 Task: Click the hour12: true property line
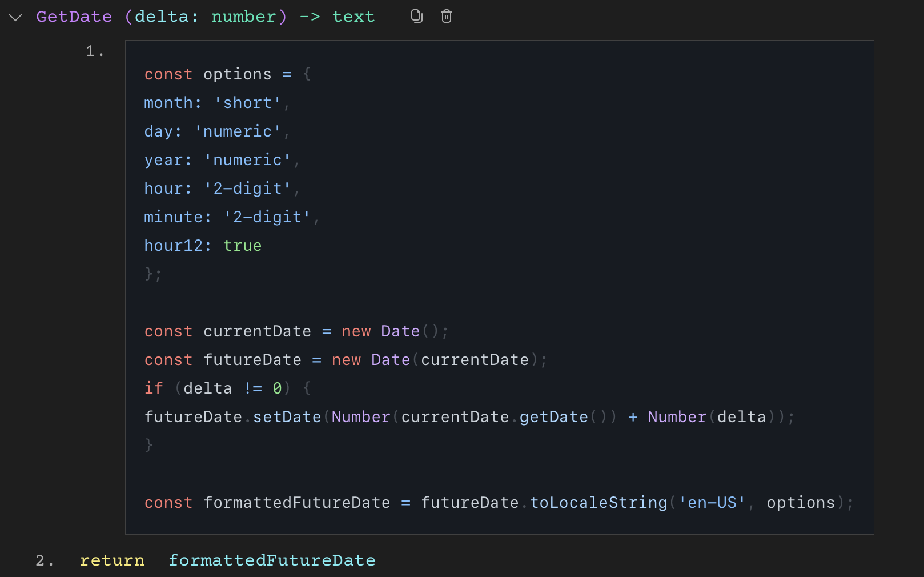pyautogui.click(x=202, y=245)
